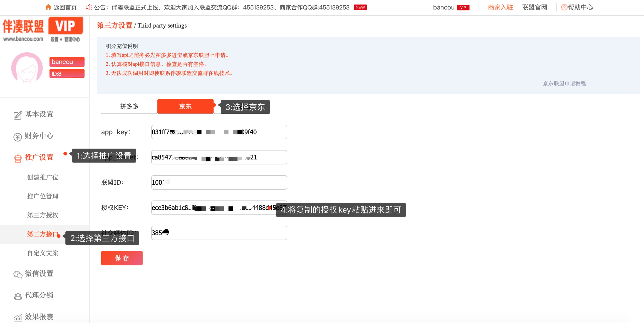Click the 授权KEY input field
This screenshot has width=644, height=323.
click(219, 208)
